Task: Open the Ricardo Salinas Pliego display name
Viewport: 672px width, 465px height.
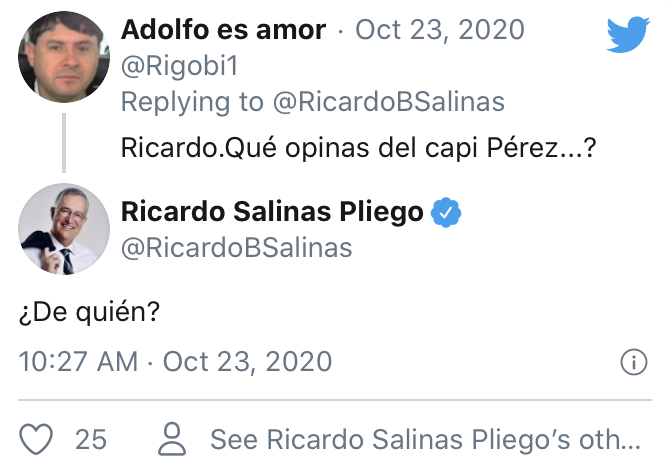Action: [x=272, y=212]
